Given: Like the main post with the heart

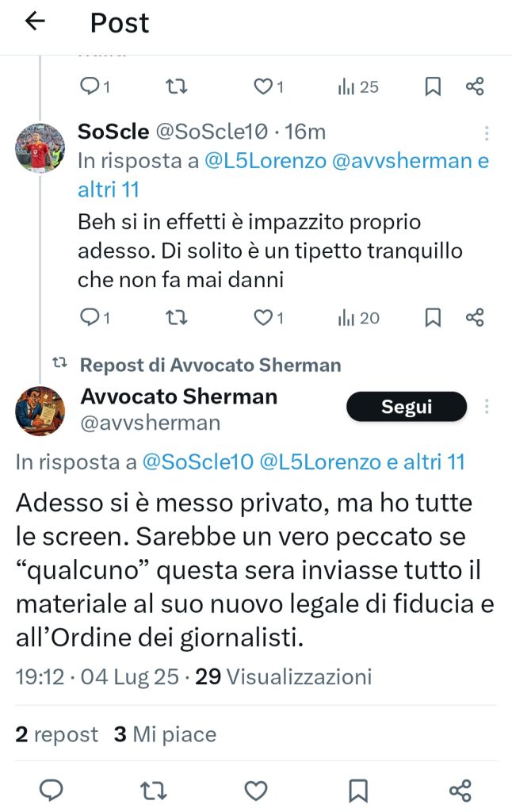Looking at the screenshot, I should [x=256, y=791].
